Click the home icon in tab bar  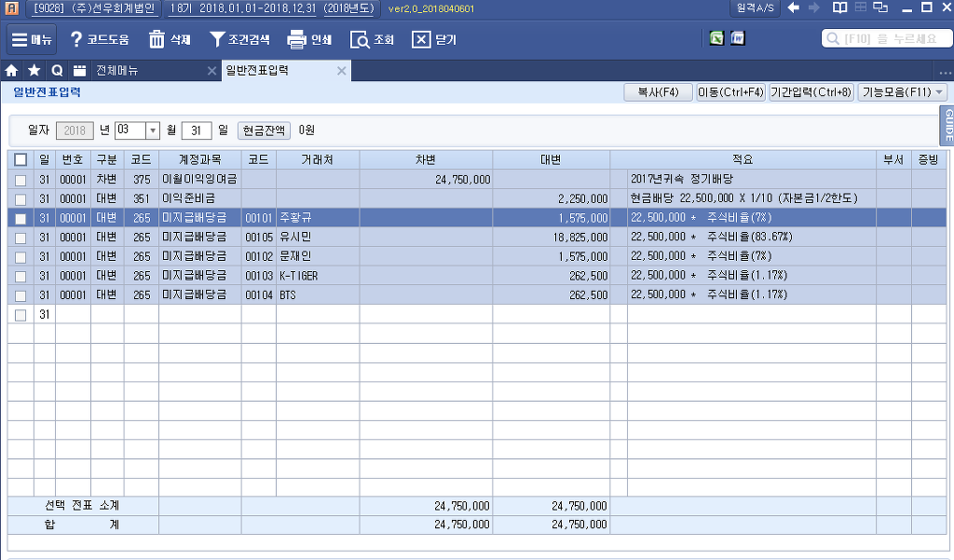12,71
